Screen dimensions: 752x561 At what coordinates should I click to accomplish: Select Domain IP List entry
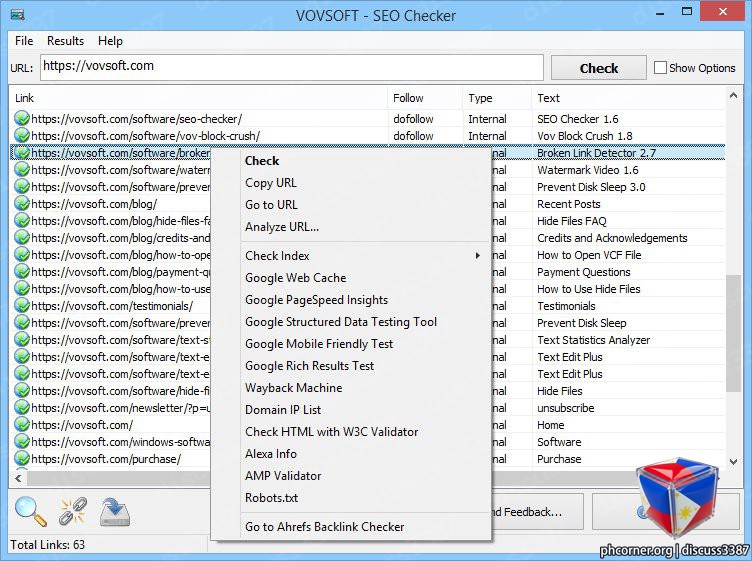pos(283,410)
